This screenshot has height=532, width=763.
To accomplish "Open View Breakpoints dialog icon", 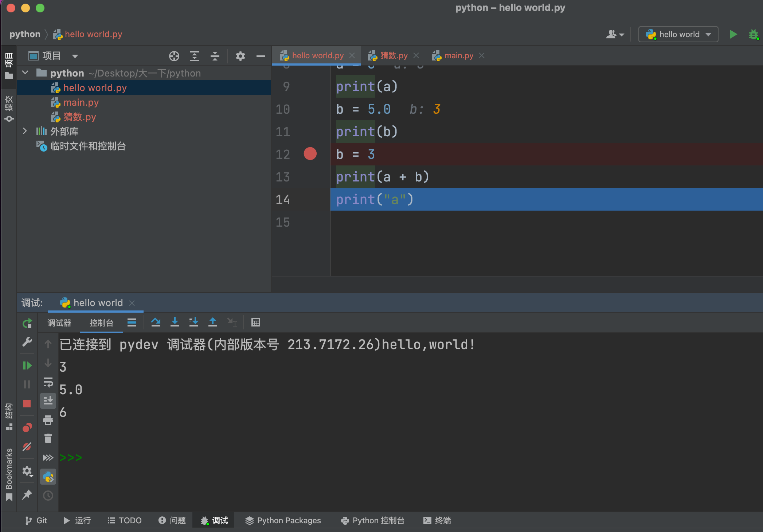I will 27,427.
